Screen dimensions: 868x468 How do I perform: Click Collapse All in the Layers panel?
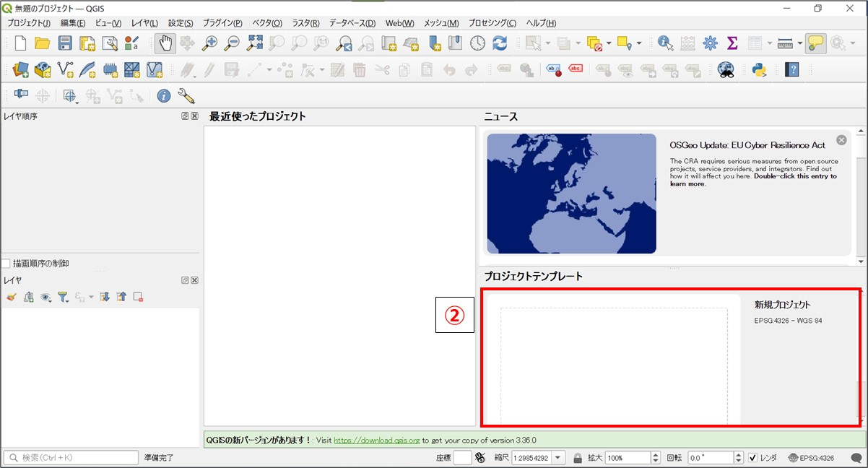tap(121, 297)
